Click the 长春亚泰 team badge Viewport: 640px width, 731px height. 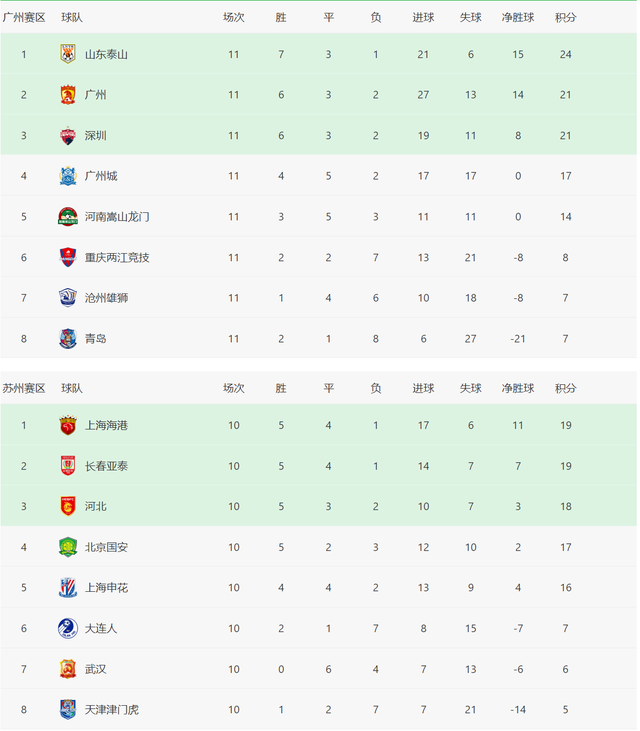pos(68,466)
